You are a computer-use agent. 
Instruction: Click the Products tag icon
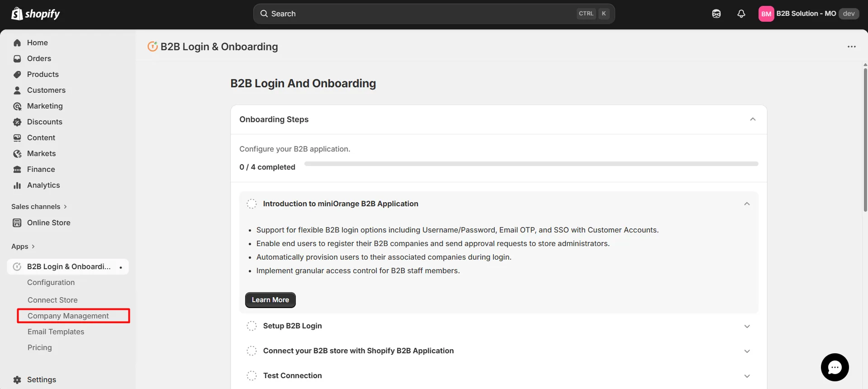coord(17,74)
